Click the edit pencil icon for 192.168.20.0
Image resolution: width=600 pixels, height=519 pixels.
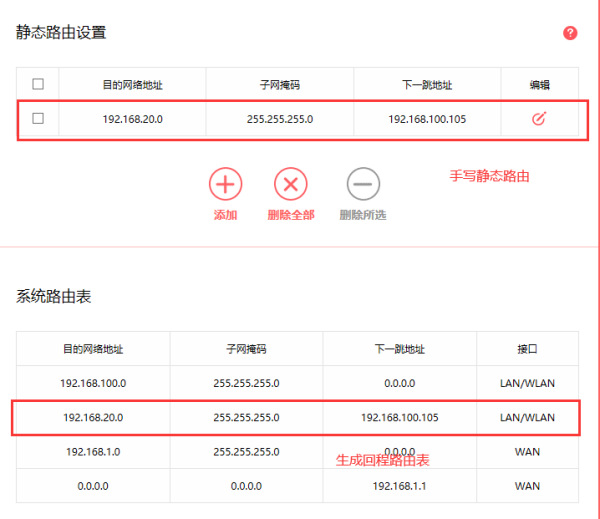point(538,119)
